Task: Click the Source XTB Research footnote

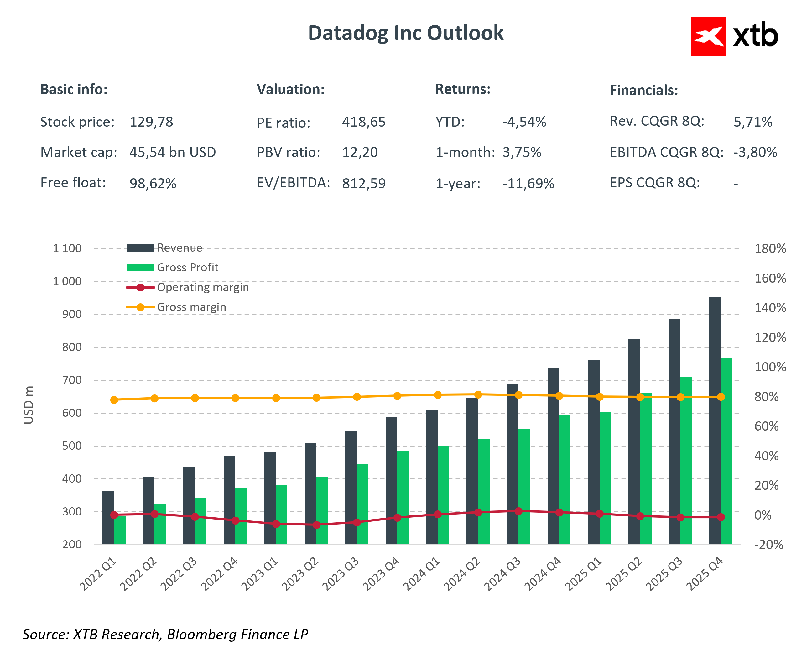Action: click(x=165, y=634)
